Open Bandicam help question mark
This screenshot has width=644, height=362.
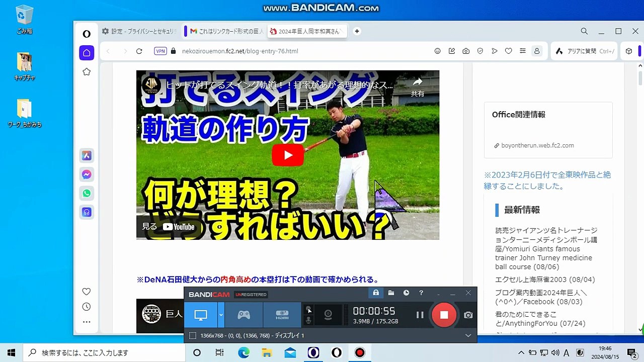click(421, 293)
